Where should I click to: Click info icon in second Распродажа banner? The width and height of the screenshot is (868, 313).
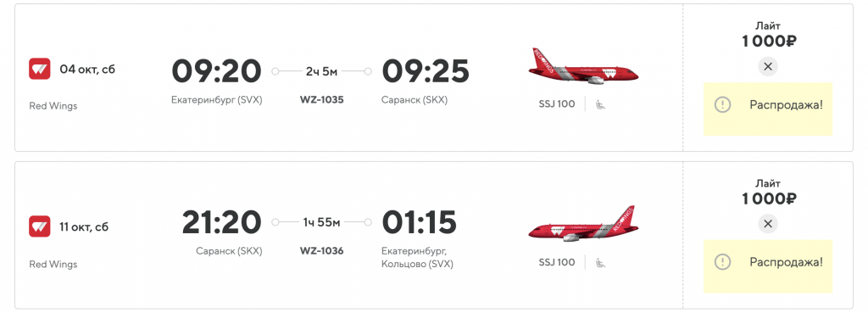(722, 262)
